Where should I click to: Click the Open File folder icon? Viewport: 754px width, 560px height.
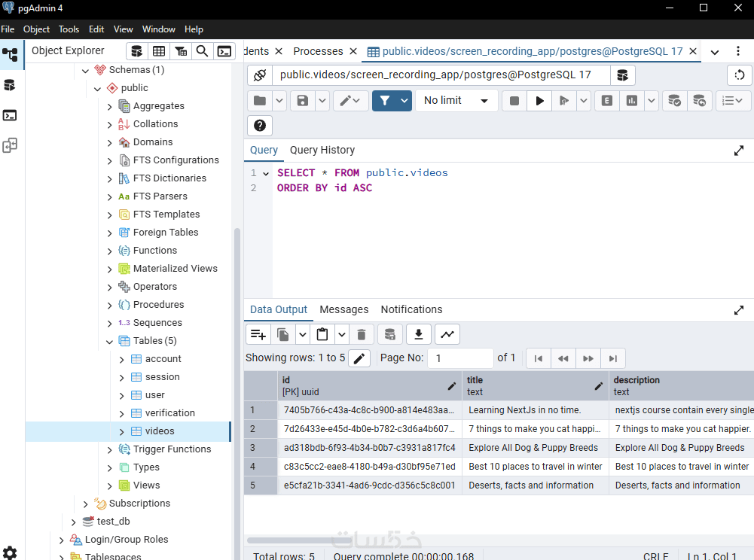point(260,100)
